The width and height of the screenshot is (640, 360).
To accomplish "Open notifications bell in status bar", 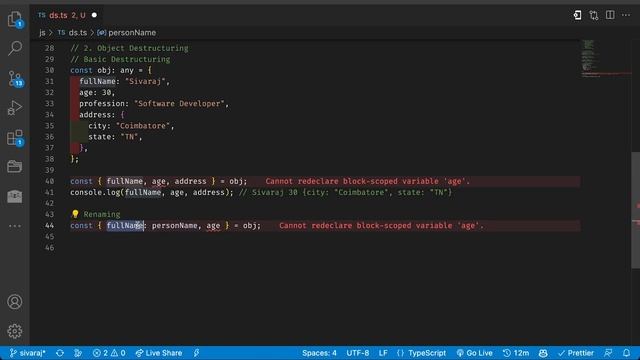I will point(626,353).
